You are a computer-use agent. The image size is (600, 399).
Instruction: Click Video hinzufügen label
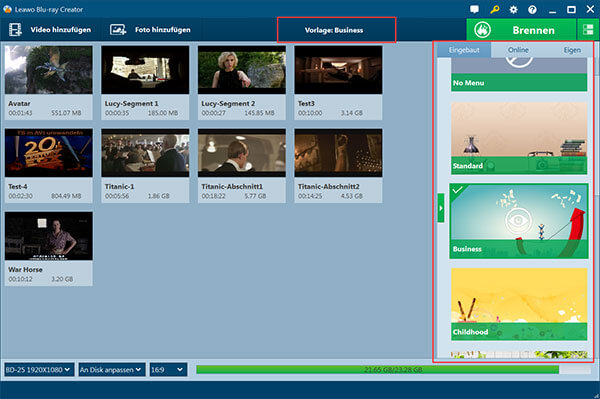61,30
